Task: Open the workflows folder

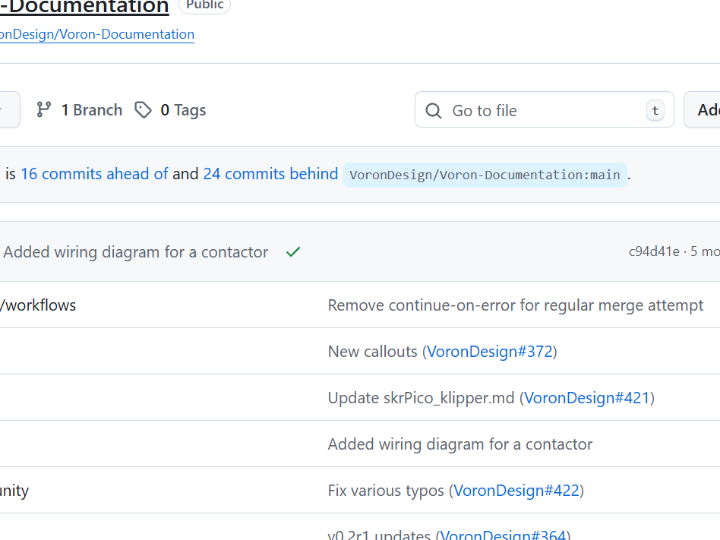Action: click(x=38, y=305)
